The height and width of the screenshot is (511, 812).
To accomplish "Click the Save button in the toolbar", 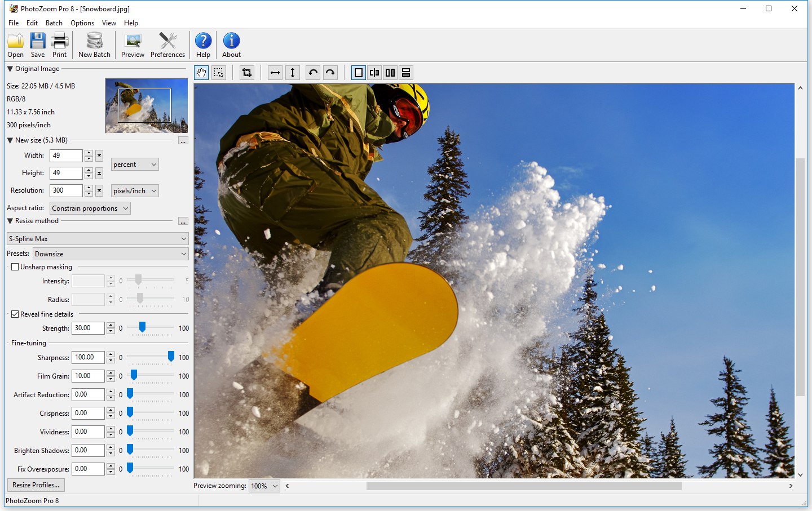I will [x=37, y=45].
